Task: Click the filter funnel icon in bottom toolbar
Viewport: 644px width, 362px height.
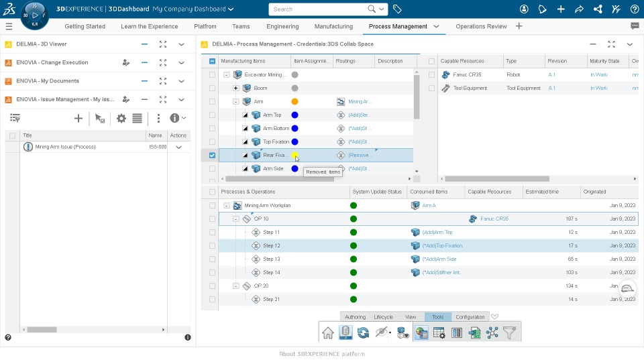Action: point(510,333)
